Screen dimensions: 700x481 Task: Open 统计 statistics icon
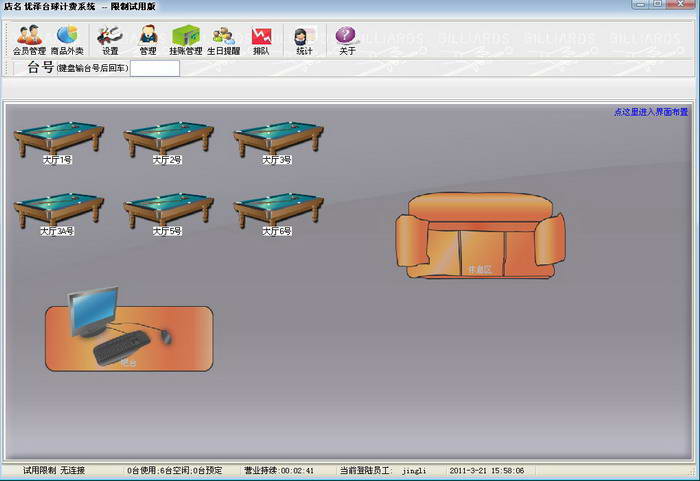pyautogui.click(x=304, y=40)
